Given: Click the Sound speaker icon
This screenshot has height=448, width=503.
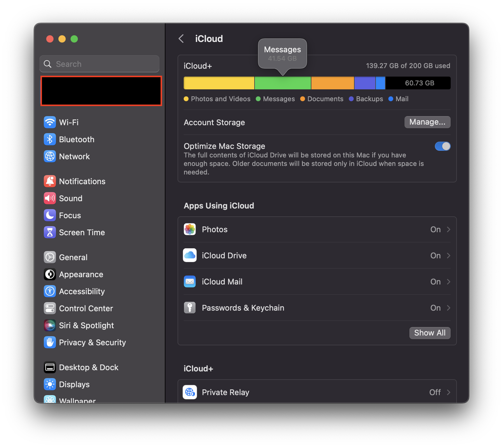Looking at the screenshot, I should click(x=50, y=198).
